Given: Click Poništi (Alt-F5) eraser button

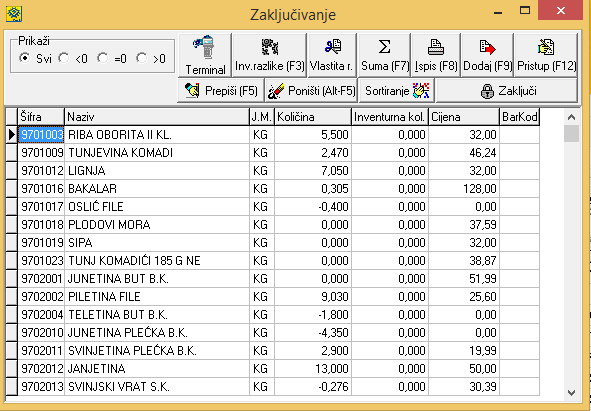Looking at the screenshot, I should coord(311,90).
